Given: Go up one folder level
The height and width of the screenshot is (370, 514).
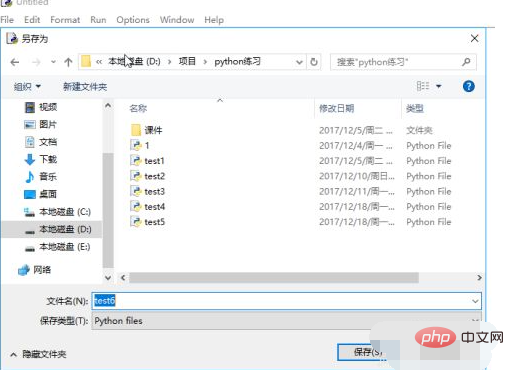Looking at the screenshot, I should pyautogui.click(x=68, y=62).
